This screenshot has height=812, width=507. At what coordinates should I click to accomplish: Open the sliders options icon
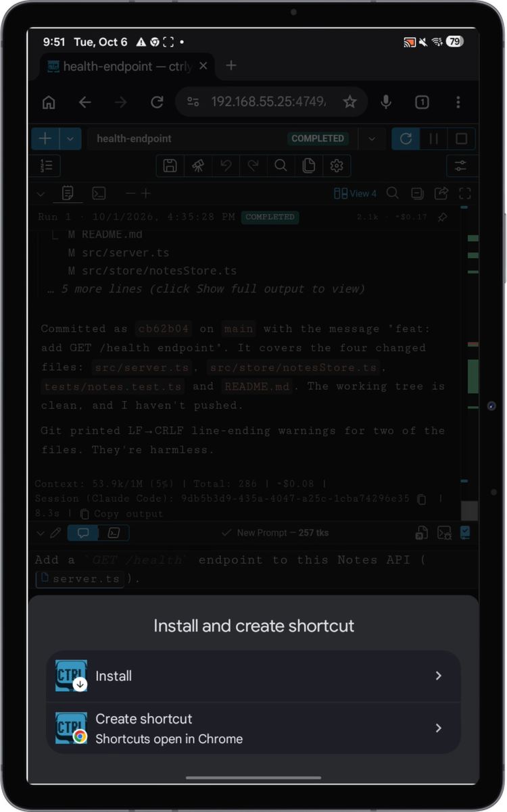pyautogui.click(x=462, y=166)
